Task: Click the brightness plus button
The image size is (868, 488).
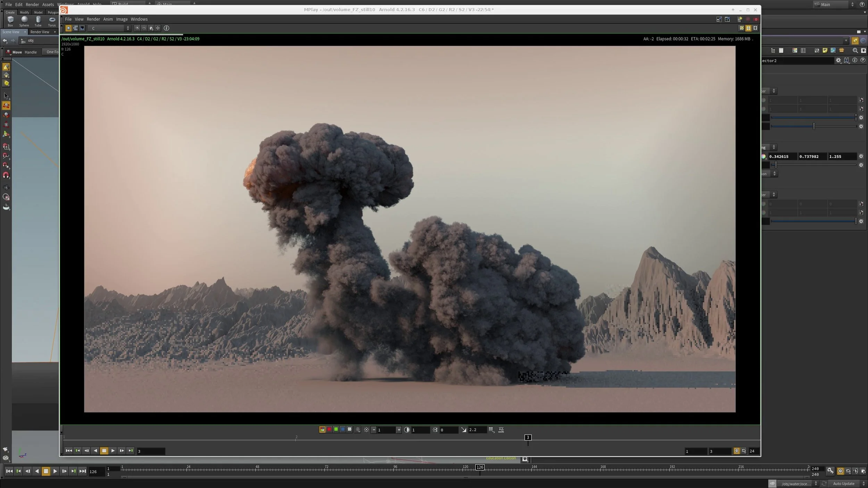Action: [399, 430]
